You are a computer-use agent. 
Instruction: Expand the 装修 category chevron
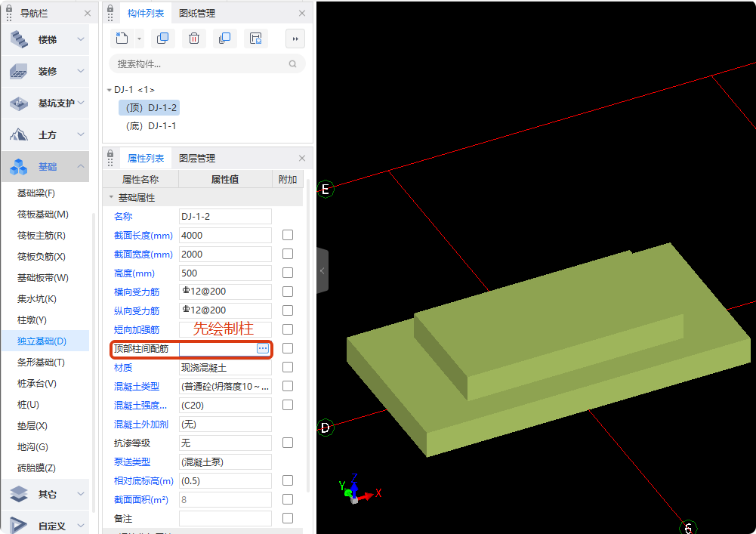tap(81, 71)
